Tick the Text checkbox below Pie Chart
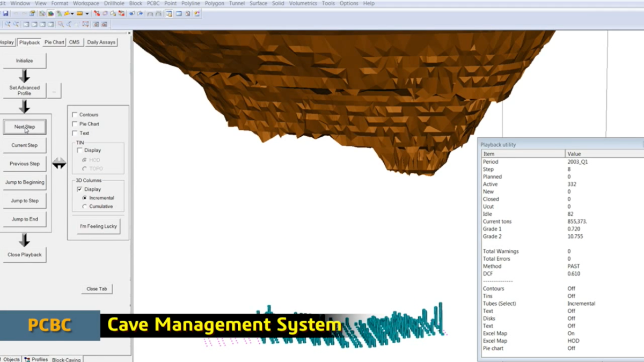 point(75,133)
